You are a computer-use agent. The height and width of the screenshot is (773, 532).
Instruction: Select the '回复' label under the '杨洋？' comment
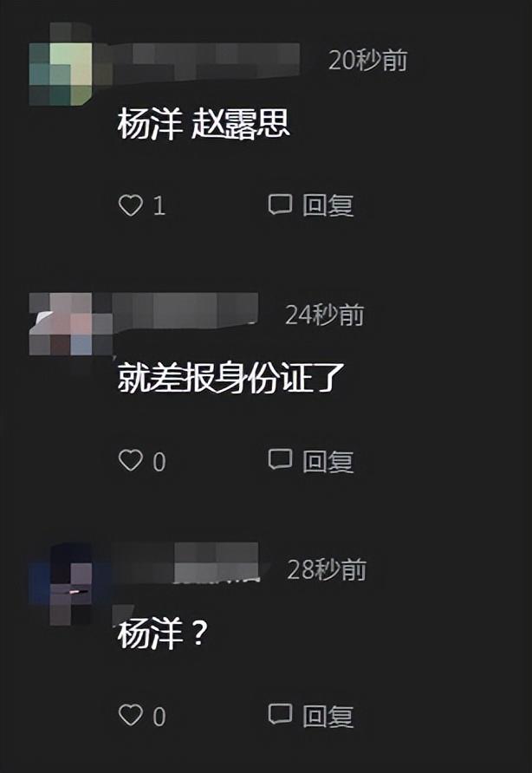pos(328,716)
